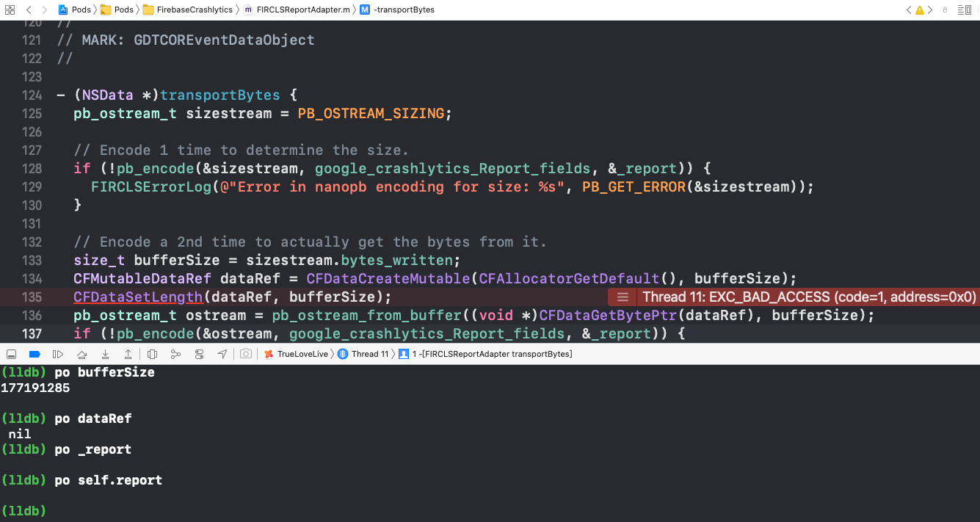
Task: Click line number 128 in the gutter
Action: [x=32, y=168]
